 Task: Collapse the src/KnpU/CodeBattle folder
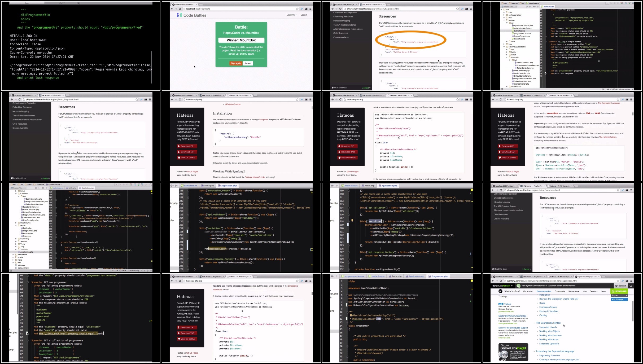(x=504, y=47)
